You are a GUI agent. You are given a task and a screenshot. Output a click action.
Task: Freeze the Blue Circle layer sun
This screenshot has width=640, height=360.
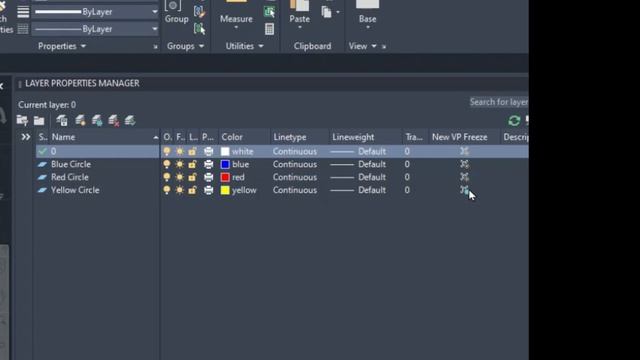(x=180, y=164)
